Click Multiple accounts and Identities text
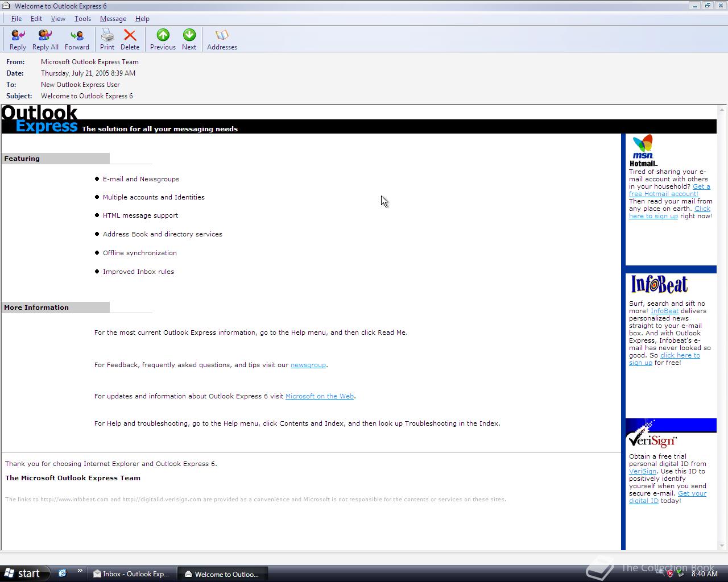Image resolution: width=728 pixels, height=582 pixels. pos(154,197)
